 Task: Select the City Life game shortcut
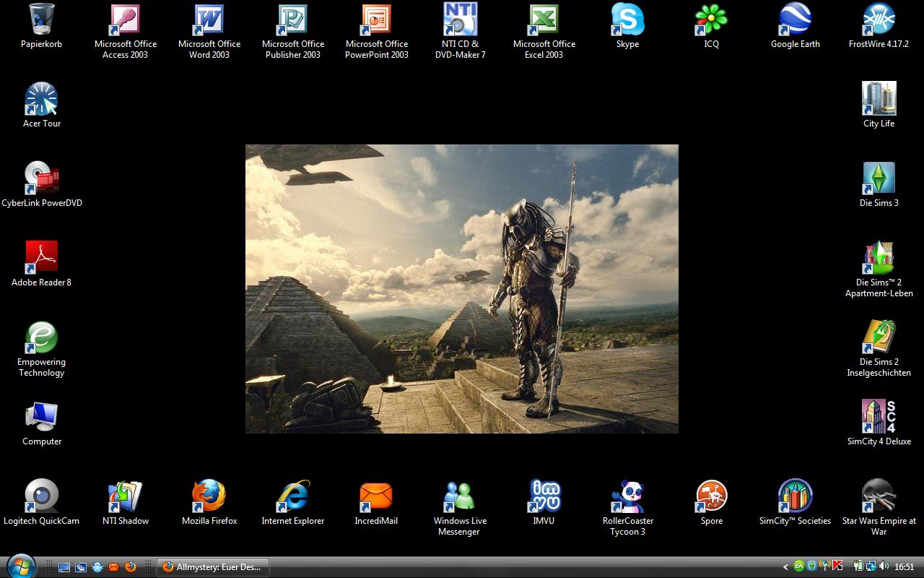(879, 105)
